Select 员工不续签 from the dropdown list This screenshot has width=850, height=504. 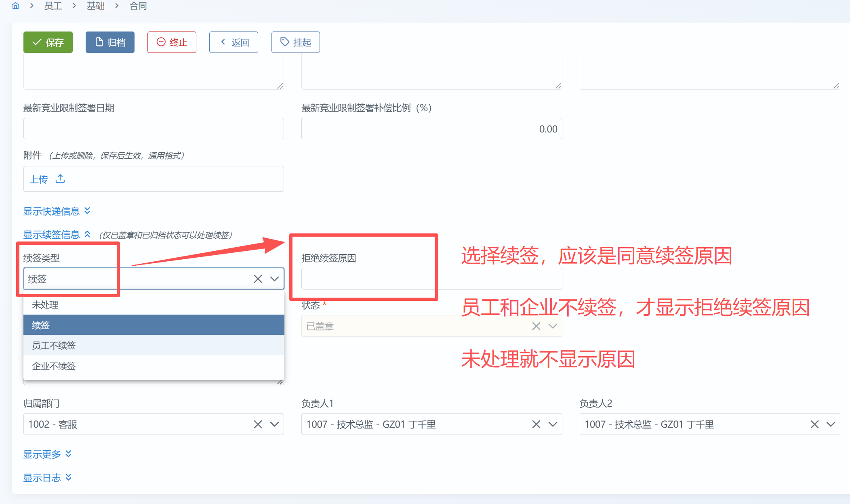coord(54,345)
